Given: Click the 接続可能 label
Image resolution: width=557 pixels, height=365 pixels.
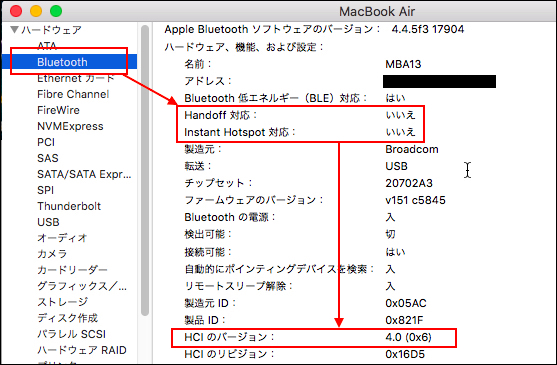Looking at the screenshot, I should tap(208, 252).
